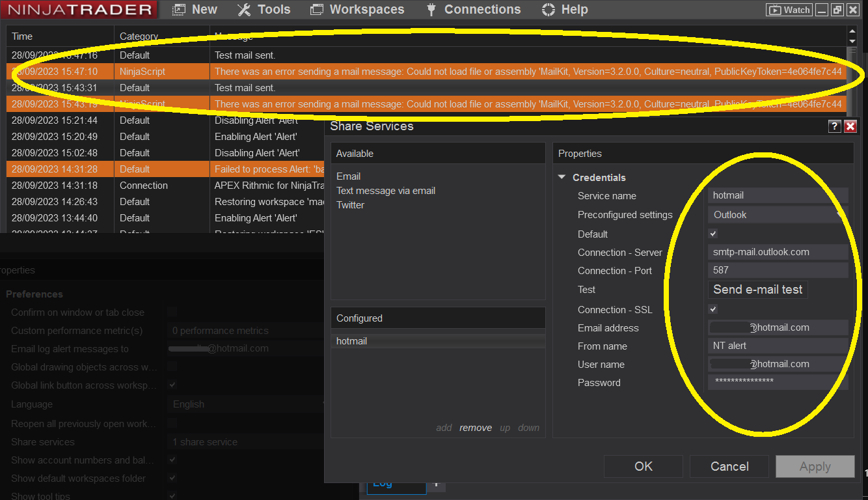Enable Reopen all previously open workspaces checkbox
Viewport: 868px width, 500px height.
[x=172, y=423]
